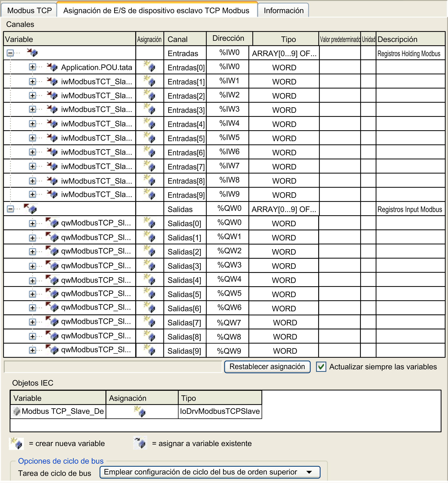Click the assignment icon for Salidas[0]
The height and width of the screenshot is (483, 448).
[149, 223]
